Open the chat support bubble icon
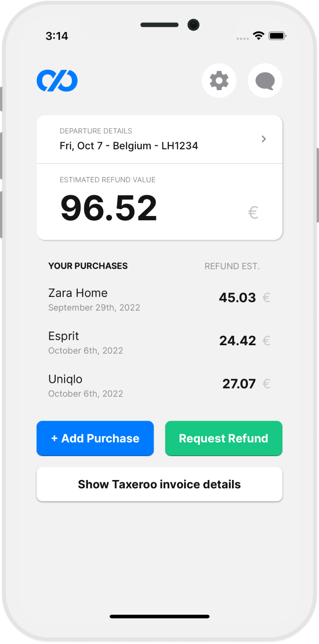 click(x=265, y=80)
